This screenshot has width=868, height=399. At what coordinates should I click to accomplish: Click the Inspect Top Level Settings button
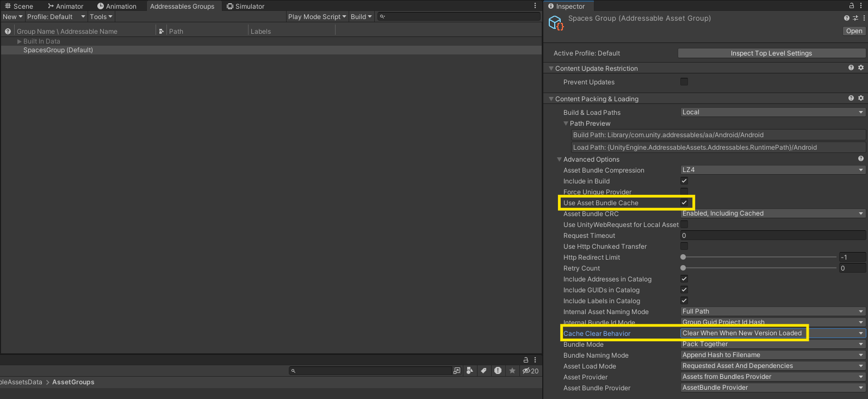click(771, 53)
